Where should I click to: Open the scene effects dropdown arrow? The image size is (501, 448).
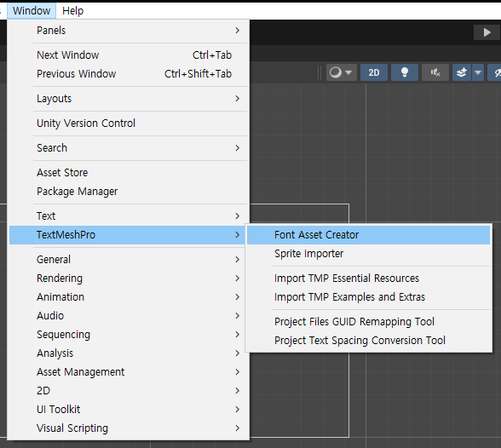point(478,72)
